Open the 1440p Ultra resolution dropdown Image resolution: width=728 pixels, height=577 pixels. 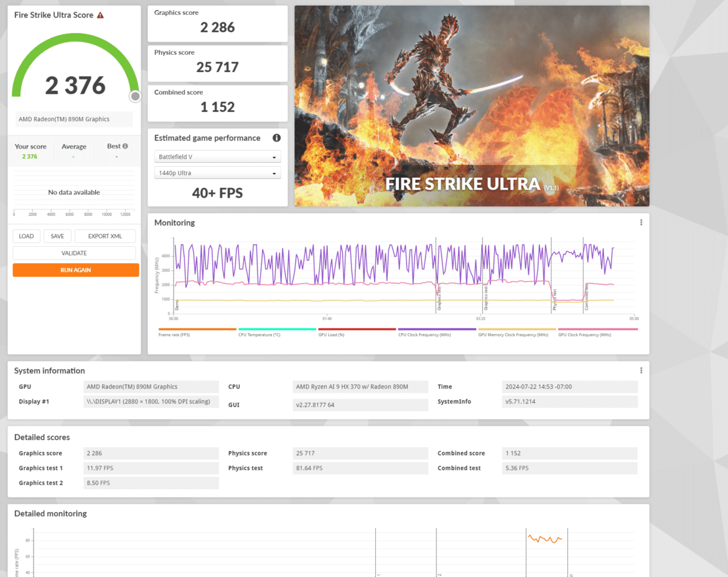coord(217,173)
